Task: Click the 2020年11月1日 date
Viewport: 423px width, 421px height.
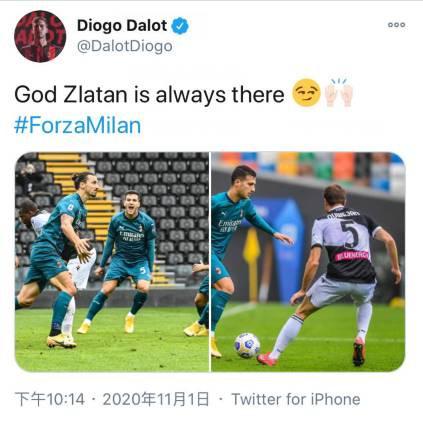Action: tap(156, 399)
